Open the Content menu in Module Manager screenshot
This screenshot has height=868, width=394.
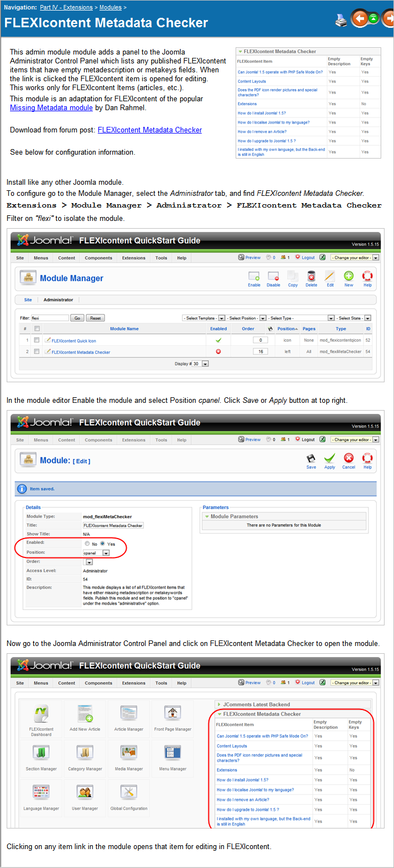coord(67,258)
